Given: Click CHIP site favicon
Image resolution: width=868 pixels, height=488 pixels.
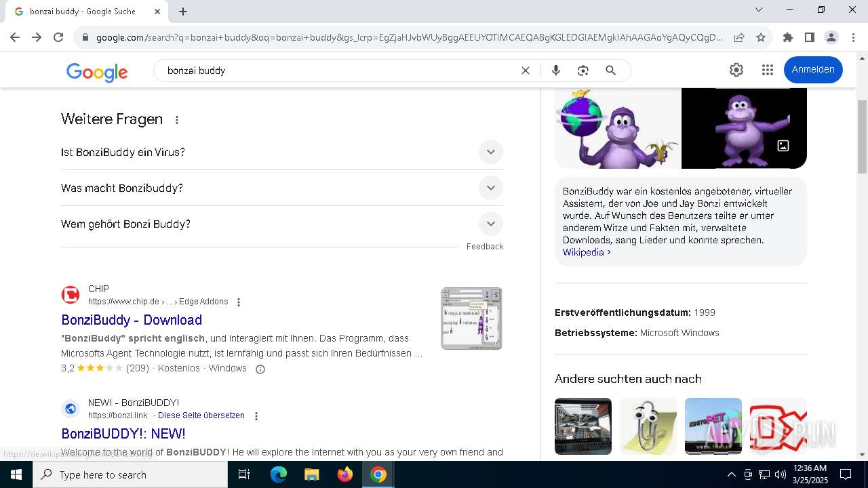Looking at the screenshot, I should coord(71,295).
